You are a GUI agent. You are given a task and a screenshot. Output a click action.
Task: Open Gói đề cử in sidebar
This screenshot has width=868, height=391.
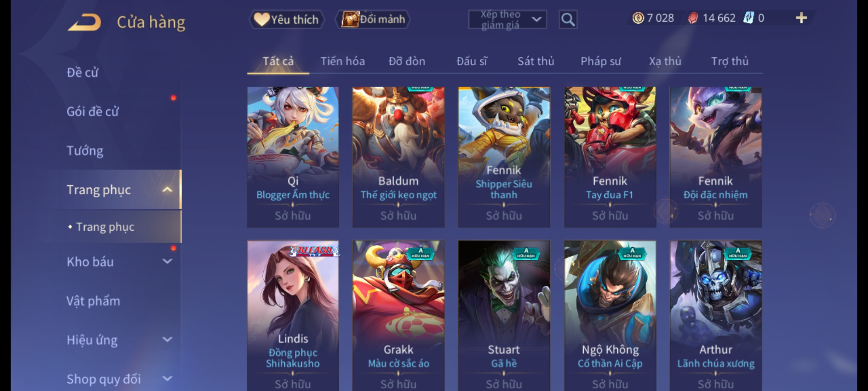(93, 112)
